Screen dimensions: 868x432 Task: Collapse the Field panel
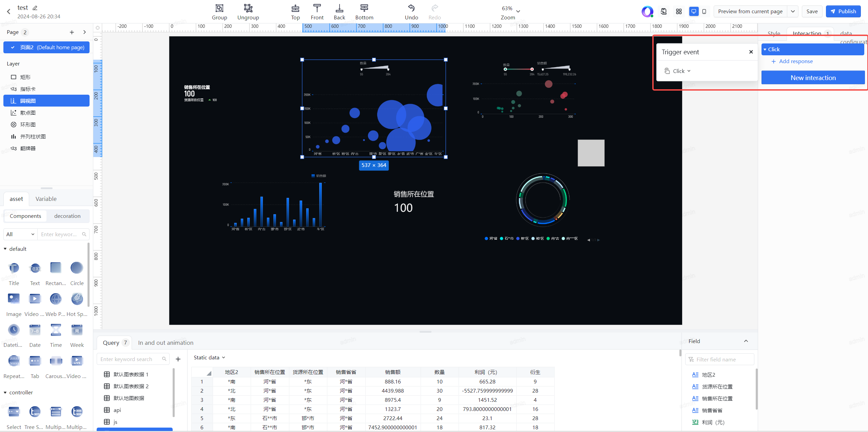click(x=746, y=341)
